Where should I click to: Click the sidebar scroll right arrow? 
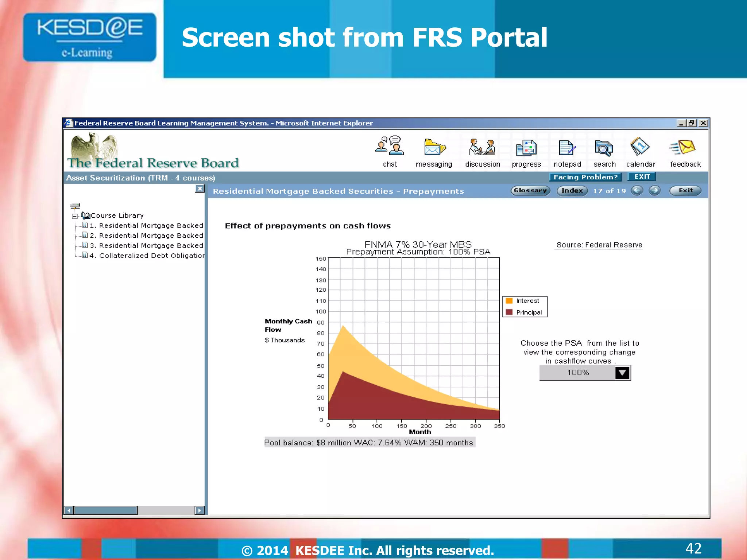[x=199, y=510]
